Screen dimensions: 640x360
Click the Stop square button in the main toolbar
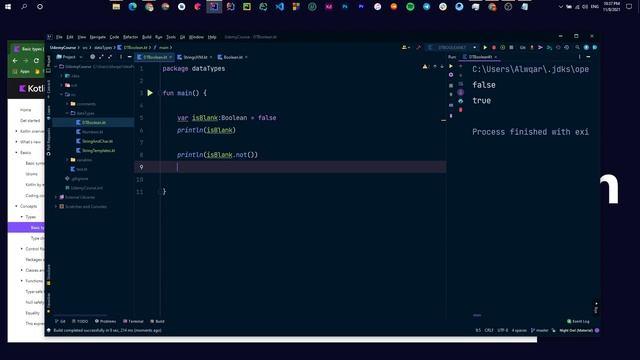(511, 48)
